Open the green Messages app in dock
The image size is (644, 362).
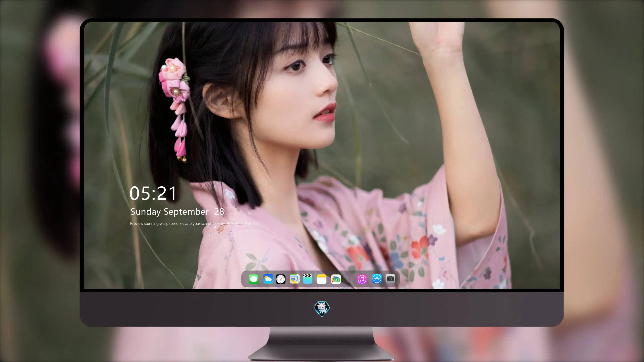[254, 279]
